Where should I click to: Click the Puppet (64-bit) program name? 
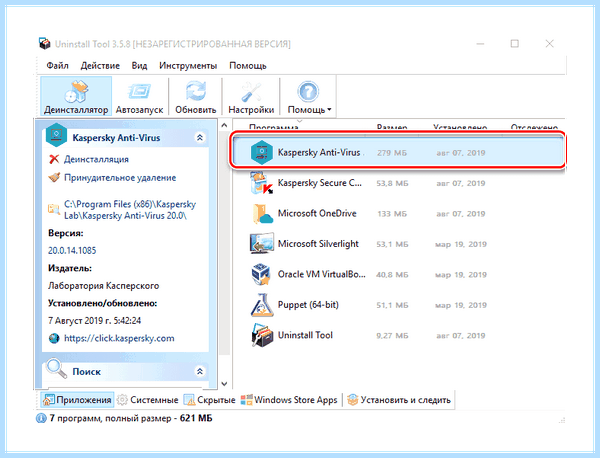308,305
